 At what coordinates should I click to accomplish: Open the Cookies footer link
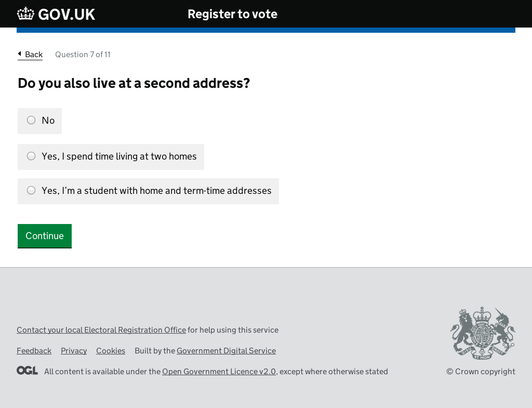(x=111, y=351)
